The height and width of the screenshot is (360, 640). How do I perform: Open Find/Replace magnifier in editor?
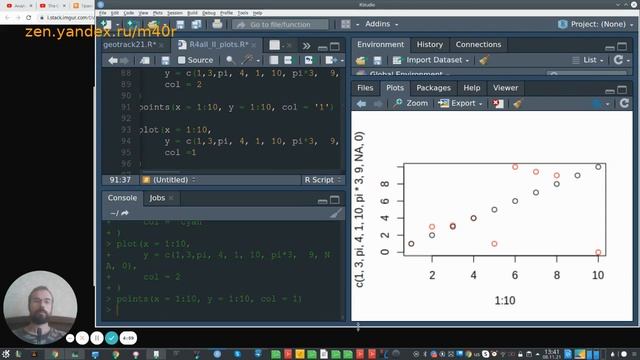tap(230, 60)
